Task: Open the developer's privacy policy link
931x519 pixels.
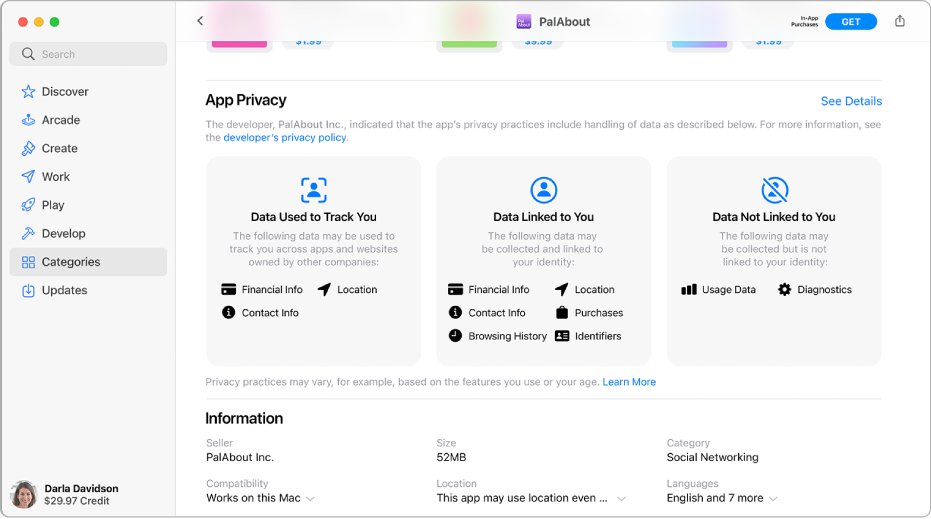Action: (x=284, y=138)
